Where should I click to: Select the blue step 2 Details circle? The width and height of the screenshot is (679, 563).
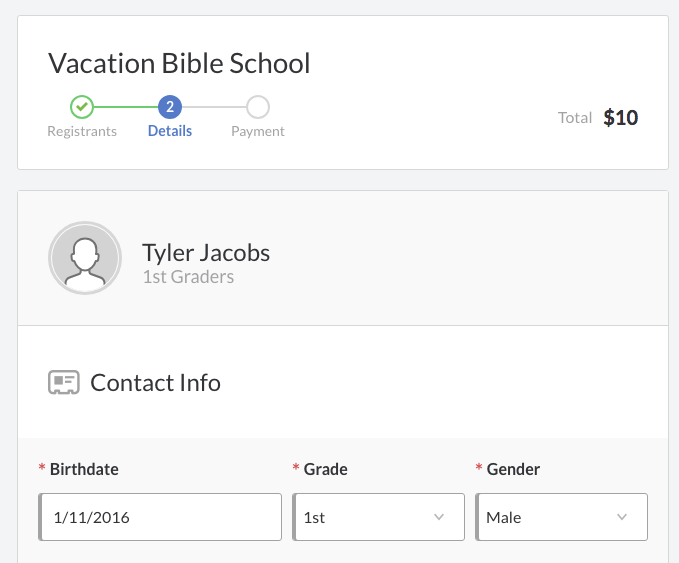(x=170, y=107)
